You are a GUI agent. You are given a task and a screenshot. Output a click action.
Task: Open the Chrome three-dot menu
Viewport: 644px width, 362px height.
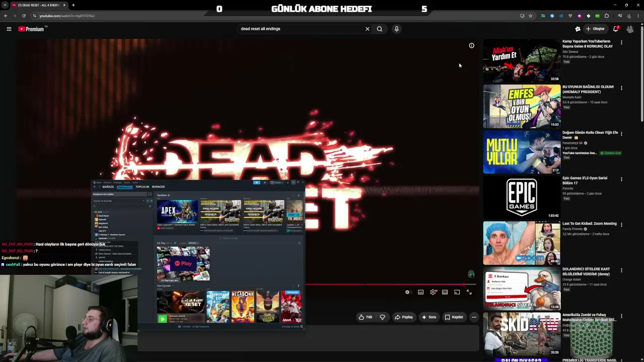coord(638,16)
